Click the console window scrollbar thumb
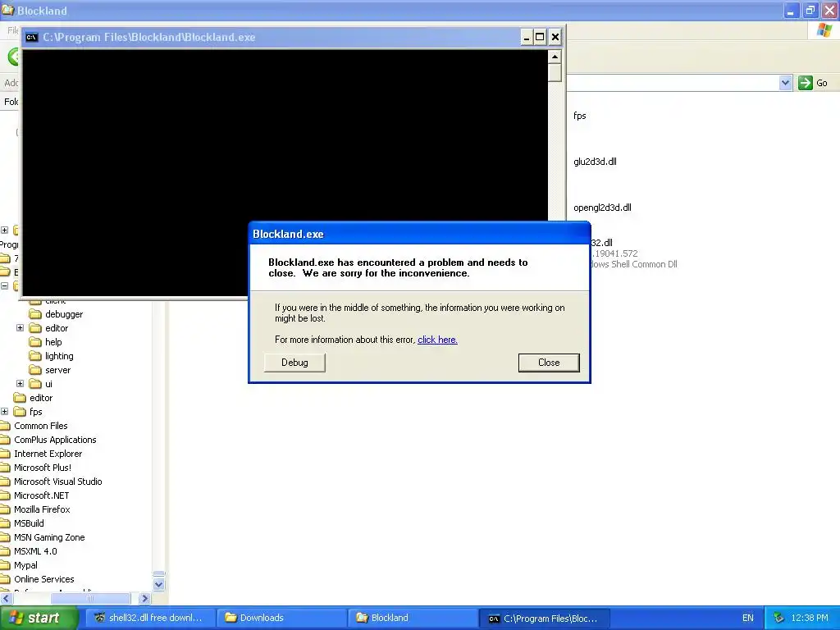Screen dimensions: 840x630 click(555, 72)
